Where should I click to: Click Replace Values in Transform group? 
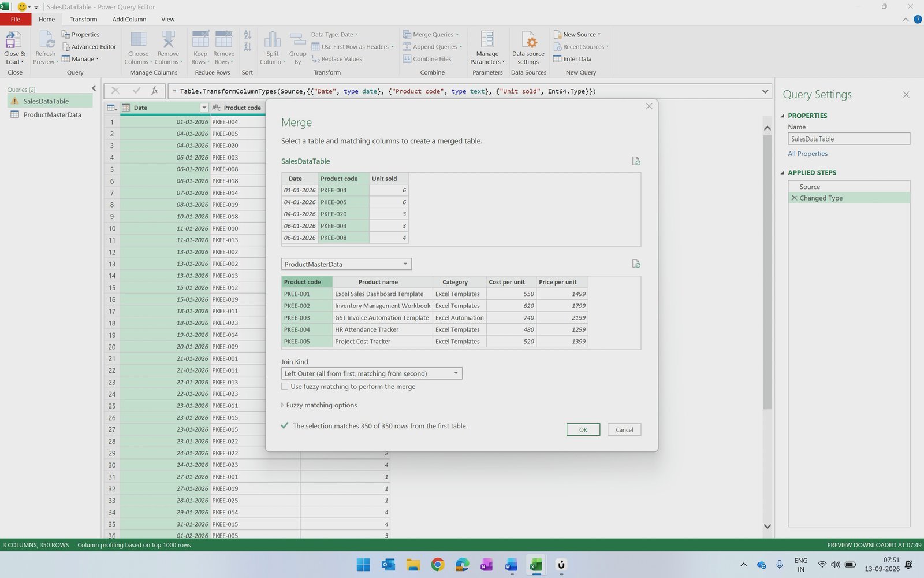[337, 59]
